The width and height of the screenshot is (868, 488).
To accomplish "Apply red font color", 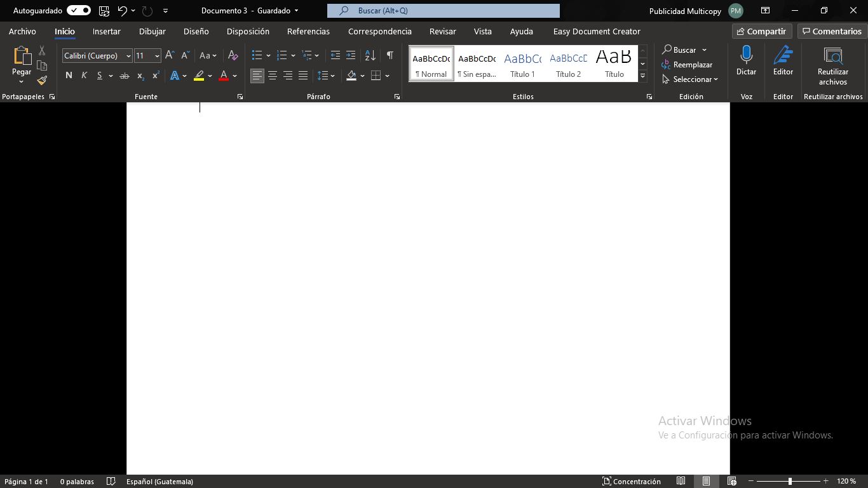I will (x=224, y=76).
